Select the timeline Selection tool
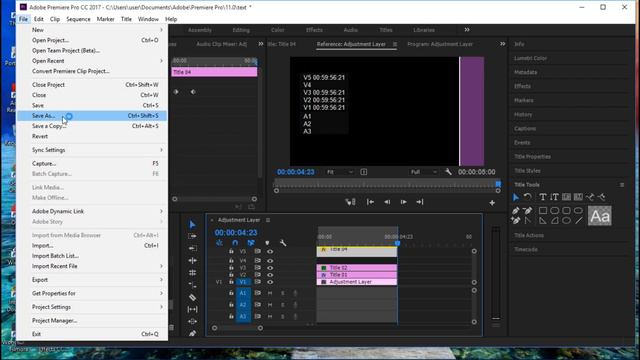Screen dimensions: 640x360 (192, 224)
